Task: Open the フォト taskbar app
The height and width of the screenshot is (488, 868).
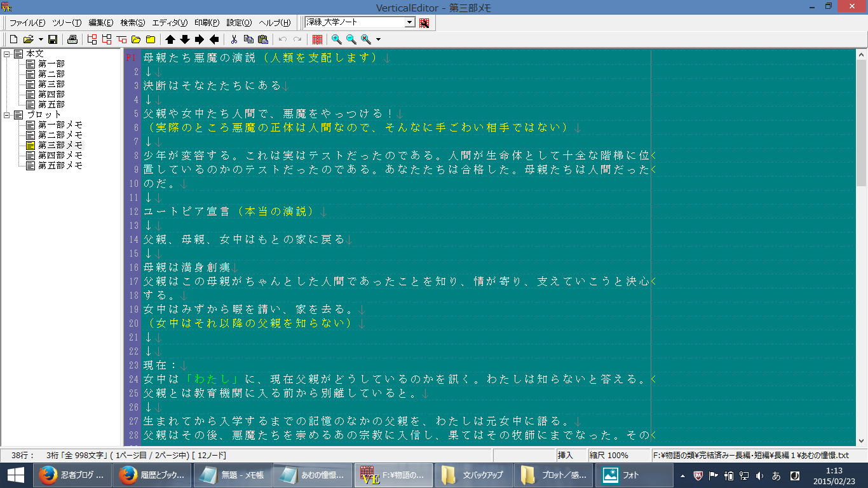Action: [634, 475]
